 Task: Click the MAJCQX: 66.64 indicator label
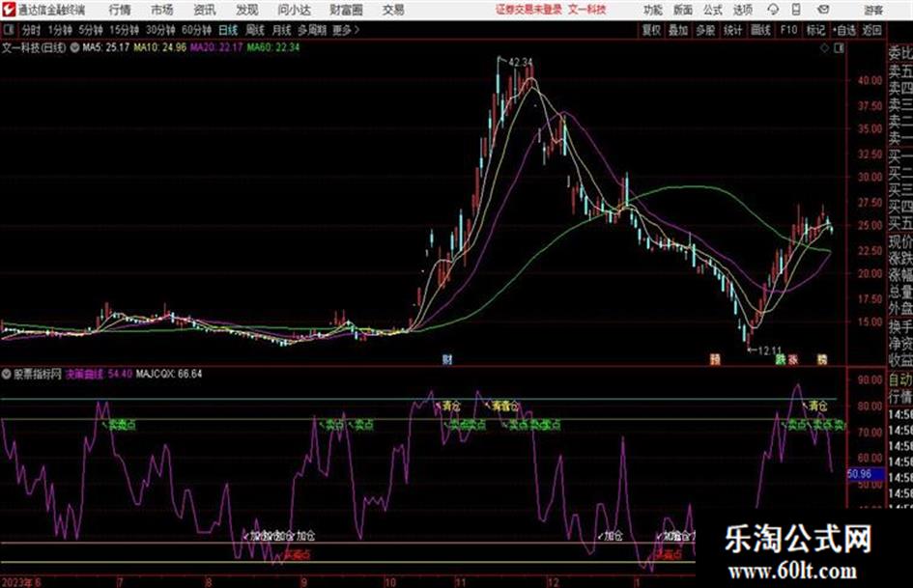[x=169, y=374]
